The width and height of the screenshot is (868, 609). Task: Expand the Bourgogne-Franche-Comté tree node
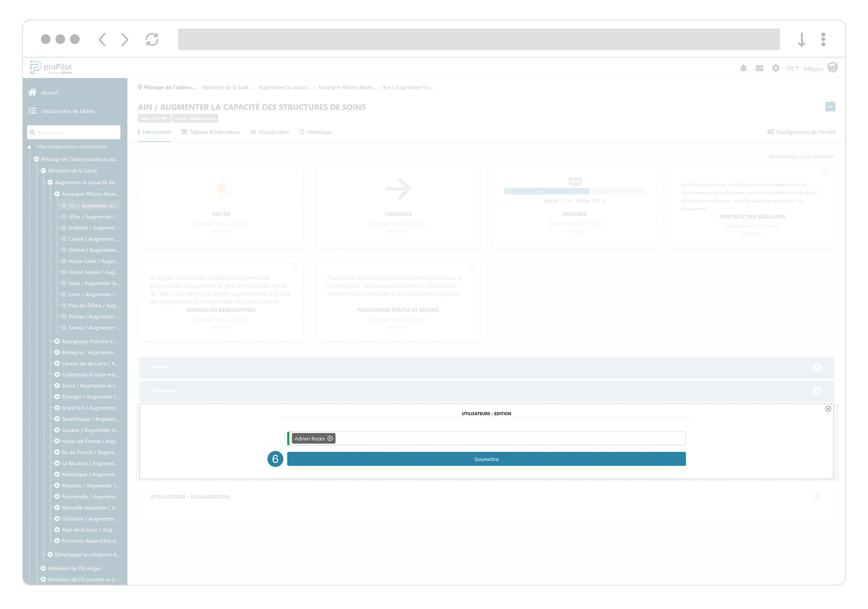click(57, 341)
